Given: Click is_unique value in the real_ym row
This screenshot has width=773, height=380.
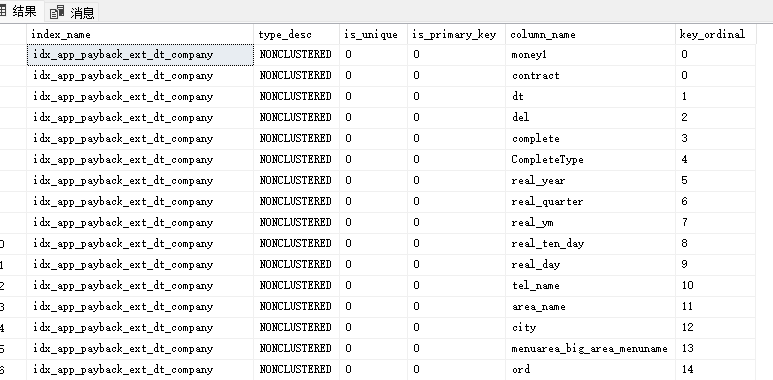Looking at the screenshot, I should 374,223.
